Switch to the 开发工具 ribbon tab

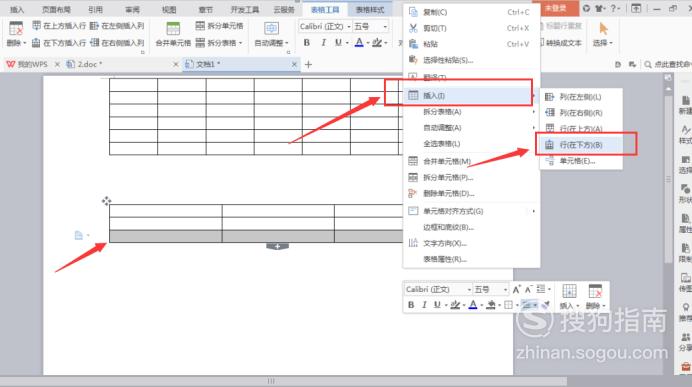tap(244, 9)
